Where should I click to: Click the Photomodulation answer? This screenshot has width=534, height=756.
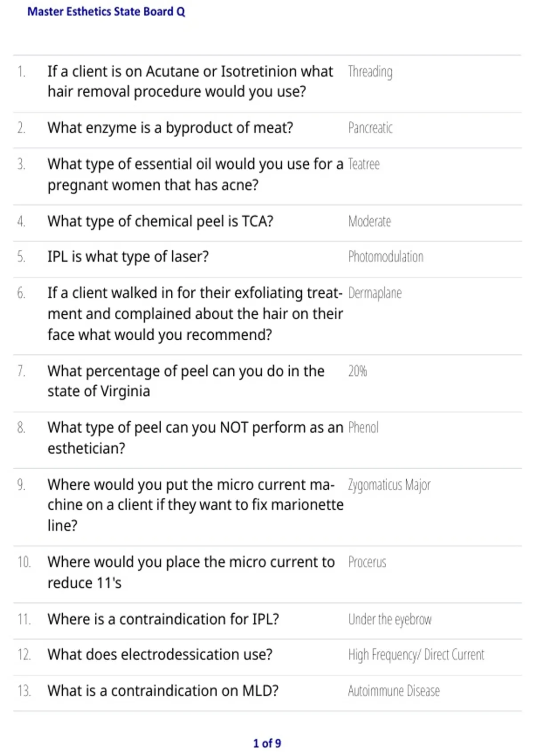click(x=386, y=257)
